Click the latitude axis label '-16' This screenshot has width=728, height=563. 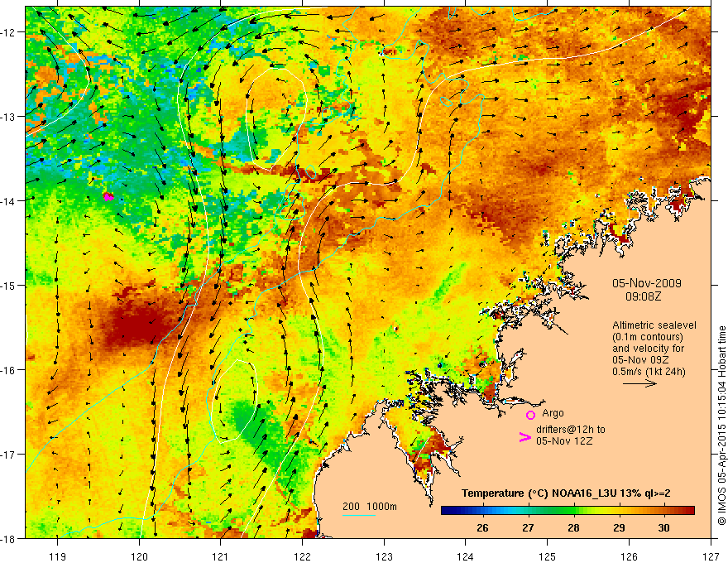[x=8, y=370]
